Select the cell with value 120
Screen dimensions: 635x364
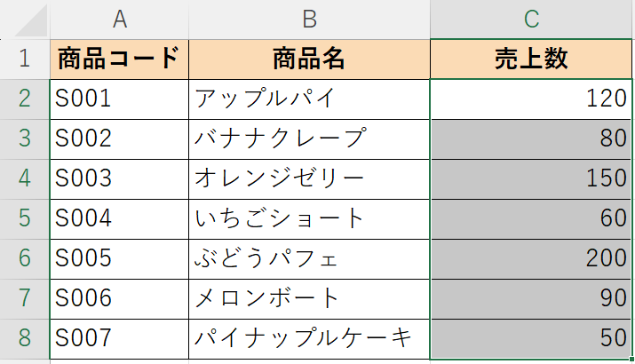(x=531, y=98)
